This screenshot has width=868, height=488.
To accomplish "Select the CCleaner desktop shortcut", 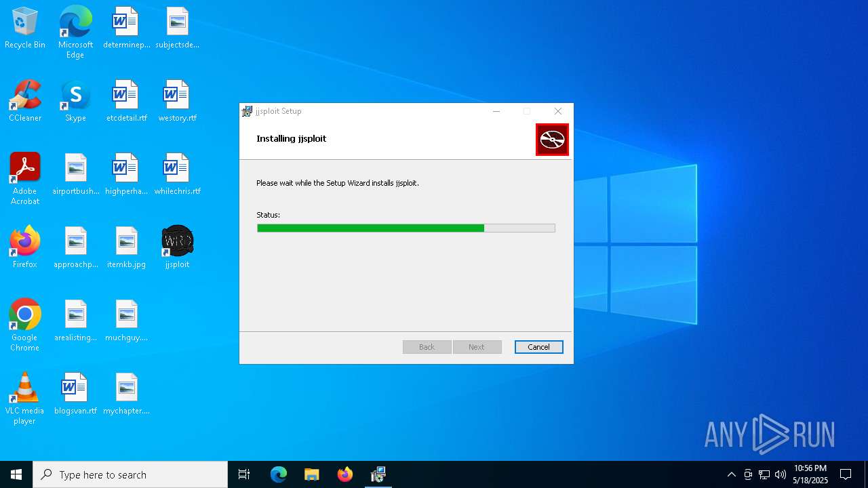I will point(25,102).
